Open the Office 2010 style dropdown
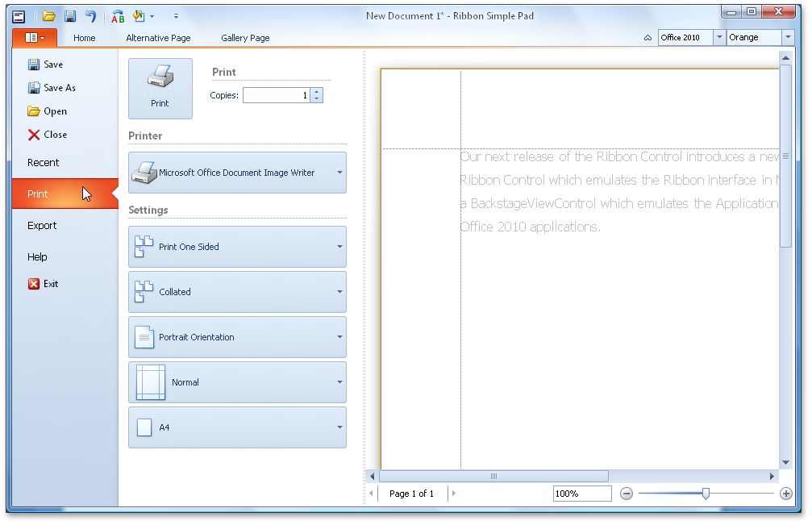The width and height of the screenshot is (812, 525). [x=719, y=37]
